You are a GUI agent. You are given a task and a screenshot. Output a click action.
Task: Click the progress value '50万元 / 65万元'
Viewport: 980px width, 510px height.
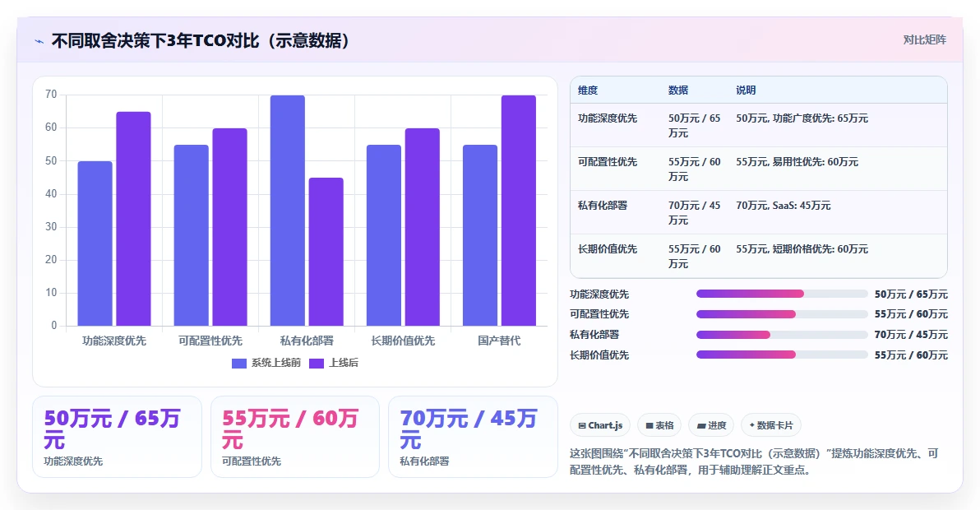click(911, 294)
